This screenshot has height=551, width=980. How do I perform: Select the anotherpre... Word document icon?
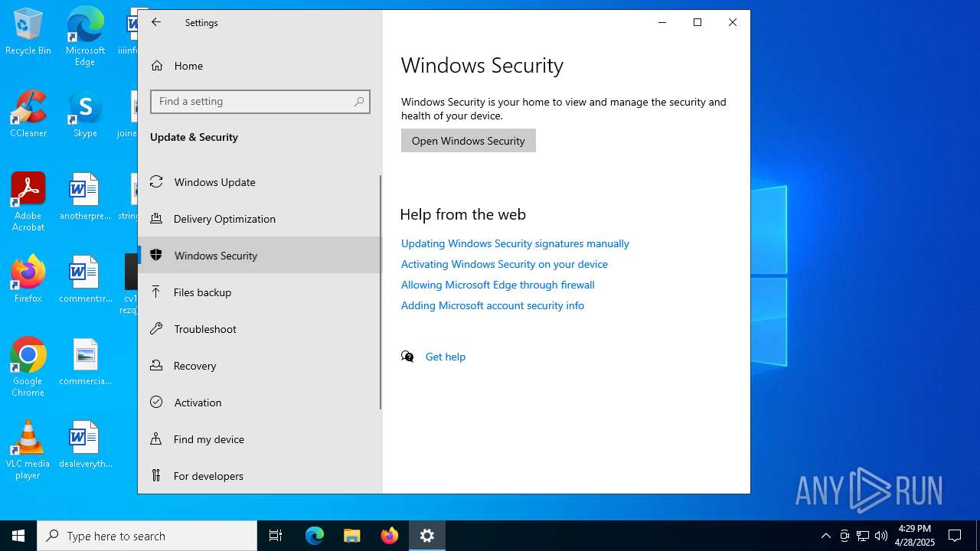[x=85, y=197]
